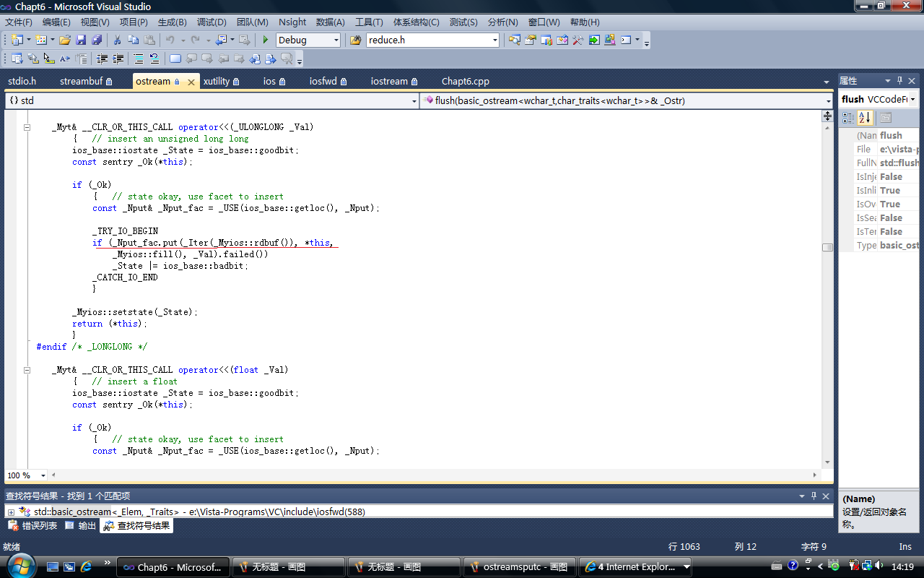Image resolution: width=924 pixels, height=578 pixels.
Task: Close the find symbol results panel
Action: point(827,496)
